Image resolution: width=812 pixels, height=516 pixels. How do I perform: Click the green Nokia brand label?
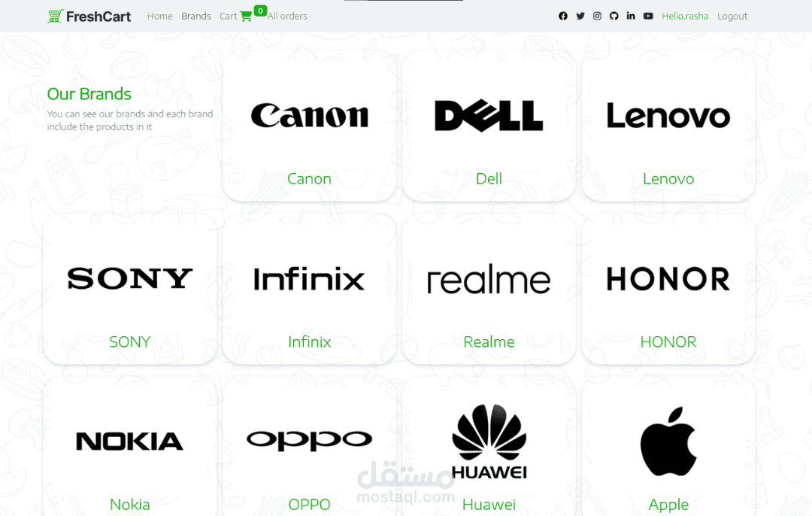click(x=130, y=505)
